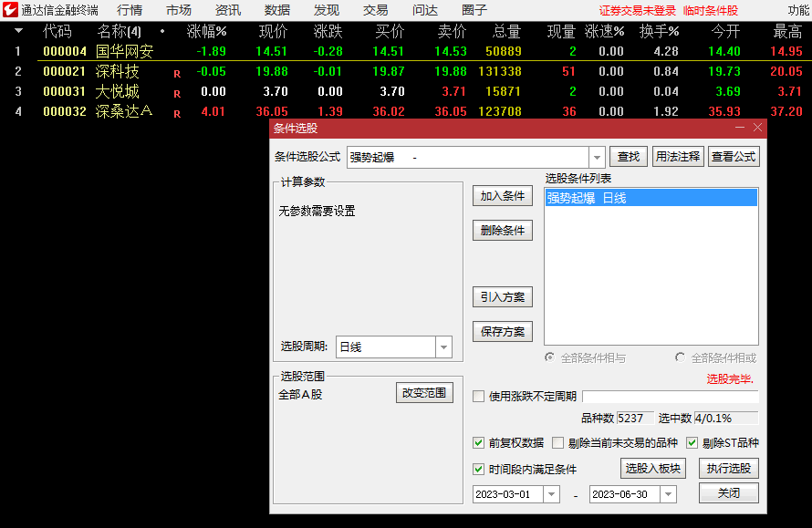The height and width of the screenshot is (528, 812).
Task: Click the 删除条件 button
Action: (x=503, y=231)
